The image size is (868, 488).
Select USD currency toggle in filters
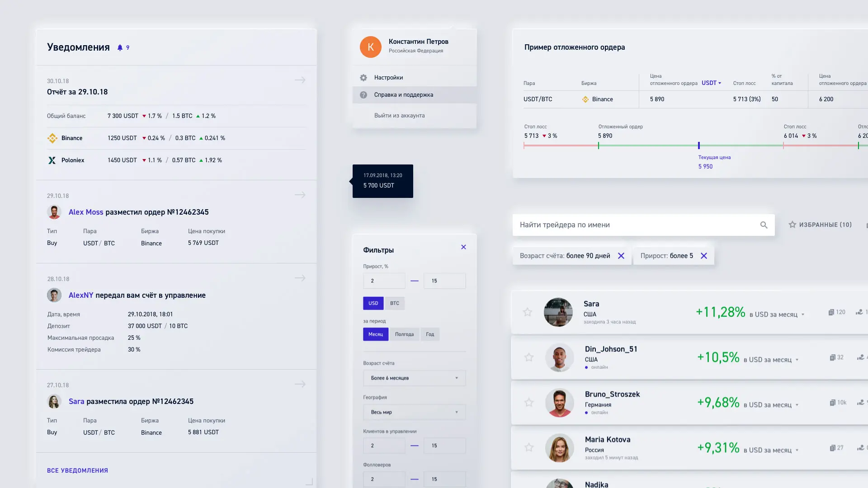click(x=373, y=303)
